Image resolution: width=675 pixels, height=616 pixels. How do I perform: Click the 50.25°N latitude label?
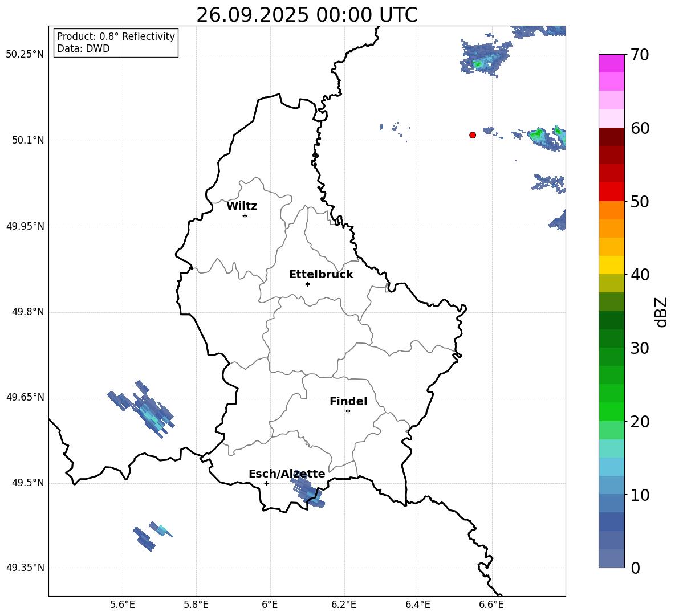point(26,55)
